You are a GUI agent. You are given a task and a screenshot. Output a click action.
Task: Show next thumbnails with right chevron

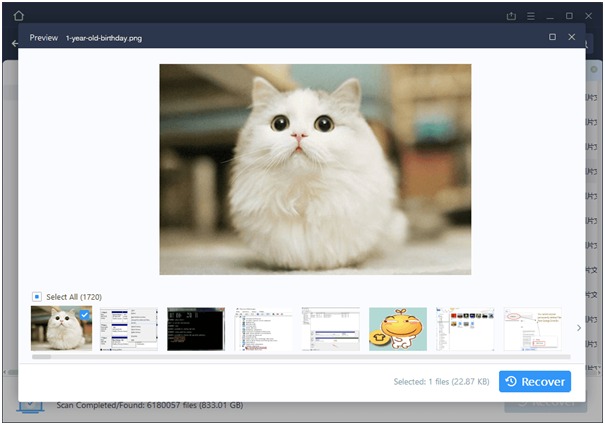(x=579, y=328)
